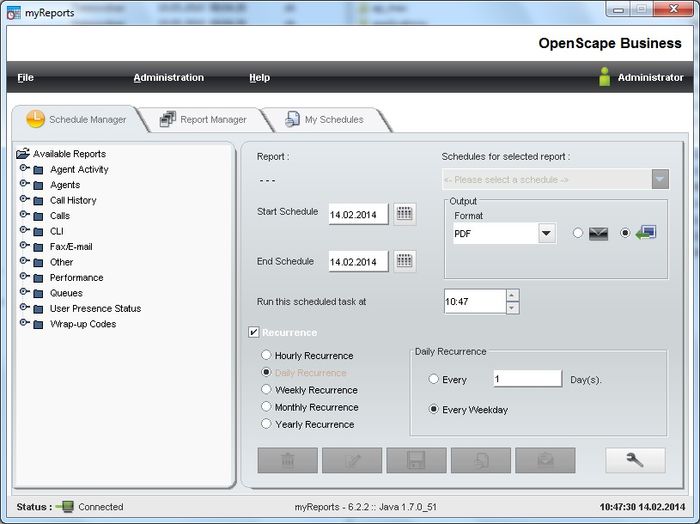Open settings with the wrench button

point(635,460)
